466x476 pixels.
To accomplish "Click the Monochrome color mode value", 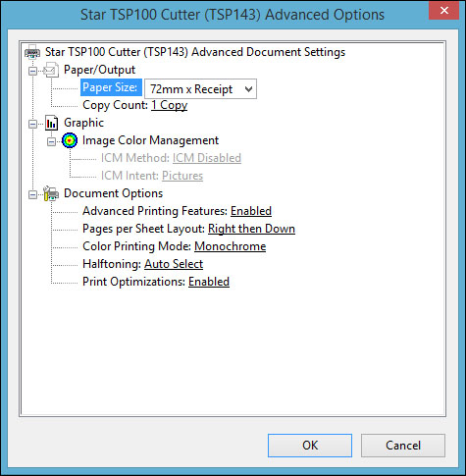I will click(231, 246).
